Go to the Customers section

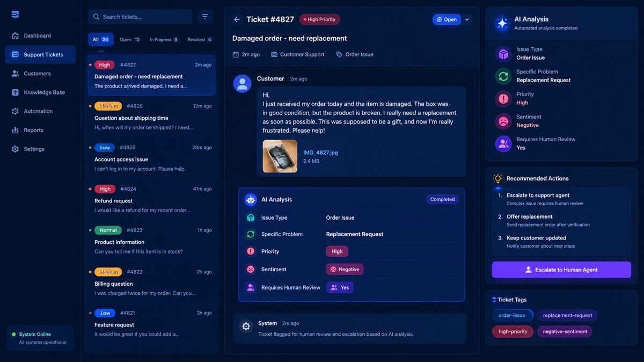click(x=40, y=74)
